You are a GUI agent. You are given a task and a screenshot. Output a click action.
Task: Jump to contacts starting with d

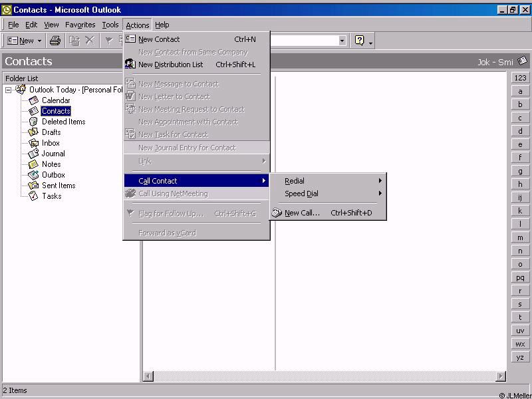[x=520, y=131]
